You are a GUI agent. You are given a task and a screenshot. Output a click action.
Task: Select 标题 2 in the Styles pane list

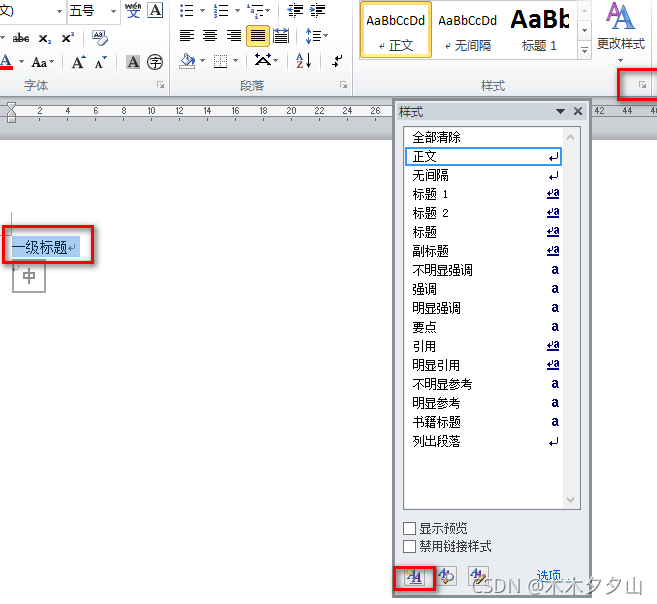click(483, 213)
